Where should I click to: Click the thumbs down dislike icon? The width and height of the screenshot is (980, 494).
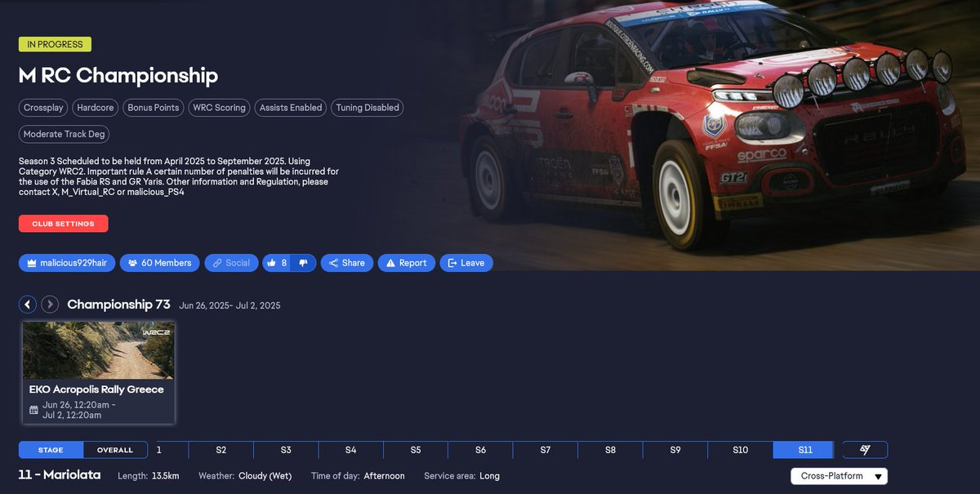click(303, 263)
